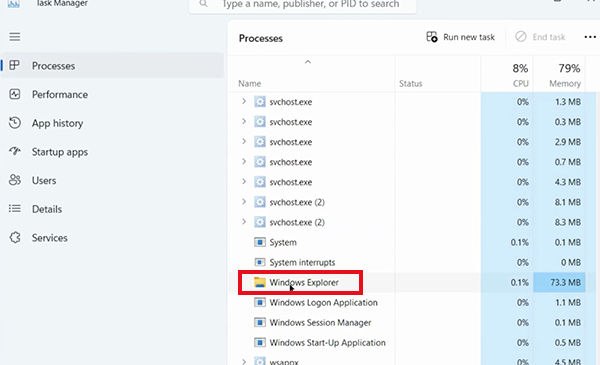Screen dimensions: 600x365
Task: Click the 4.3 MB memory value
Action: coord(568,182)
